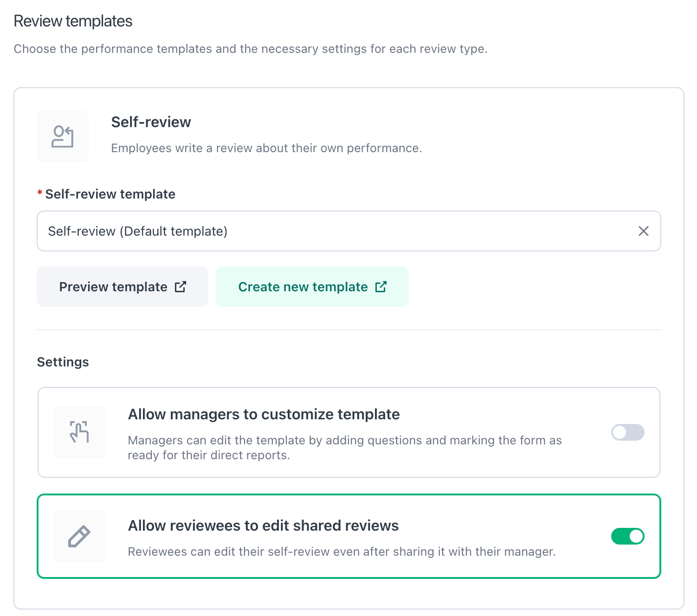Click external link icon beside Preview template
Viewport: 697px width, 616px height.
pos(181,287)
